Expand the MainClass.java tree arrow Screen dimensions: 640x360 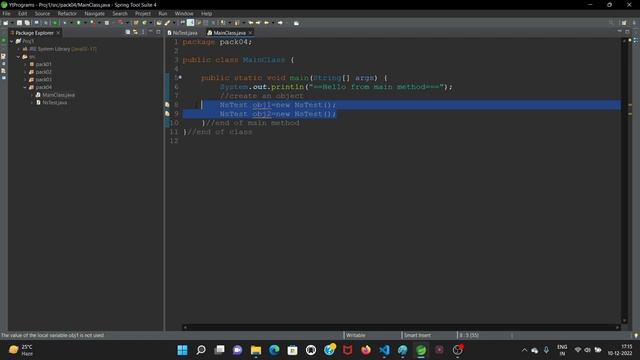pos(32,95)
